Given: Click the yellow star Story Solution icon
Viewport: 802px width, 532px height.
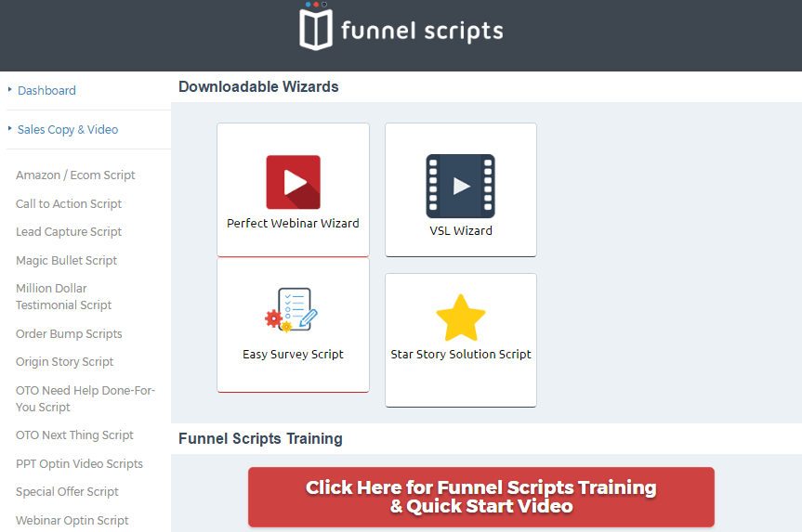Looking at the screenshot, I should pyautogui.click(x=461, y=318).
